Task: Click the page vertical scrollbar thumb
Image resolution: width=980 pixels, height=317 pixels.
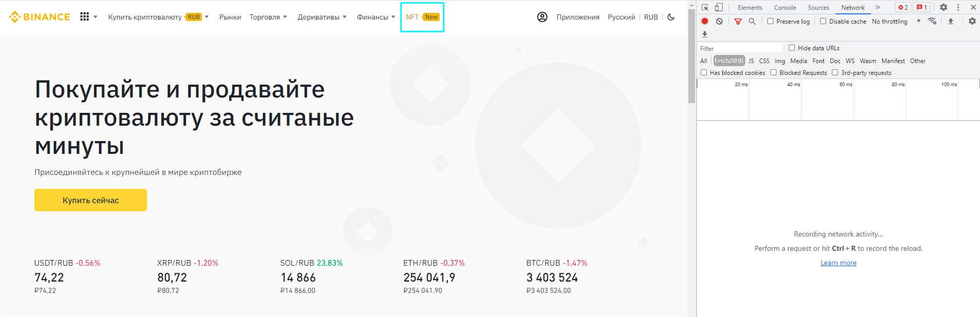Action: [691, 56]
